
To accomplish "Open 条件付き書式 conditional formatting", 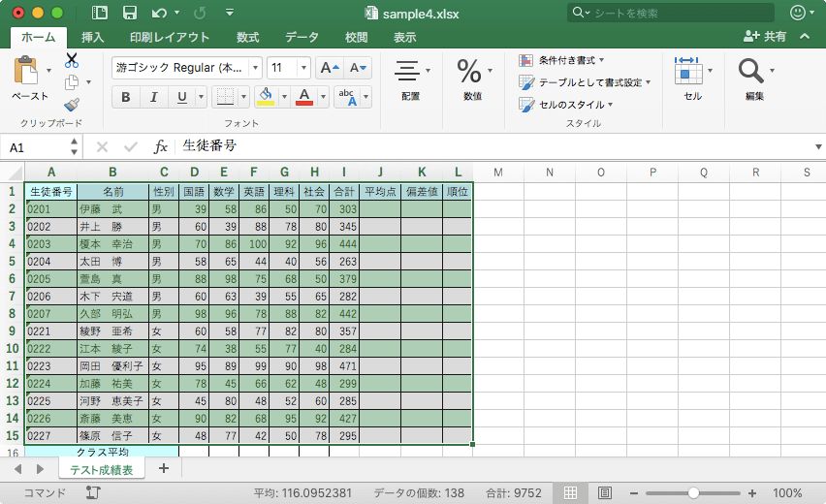I will pos(561,60).
